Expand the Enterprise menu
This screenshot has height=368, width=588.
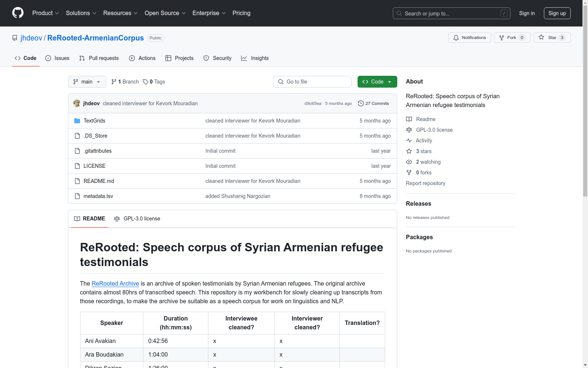click(209, 13)
